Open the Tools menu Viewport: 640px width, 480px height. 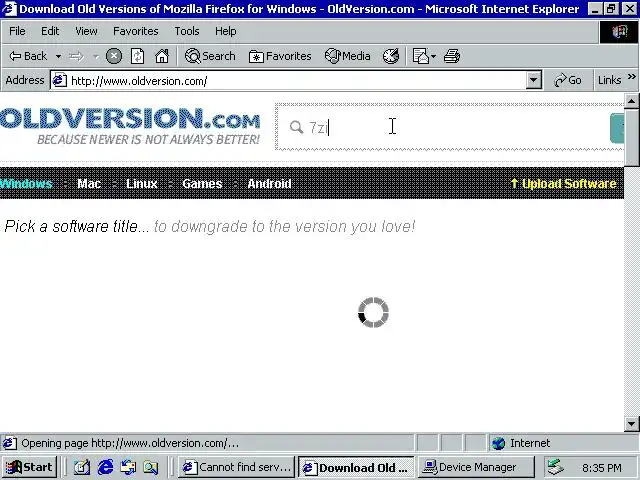187,31
